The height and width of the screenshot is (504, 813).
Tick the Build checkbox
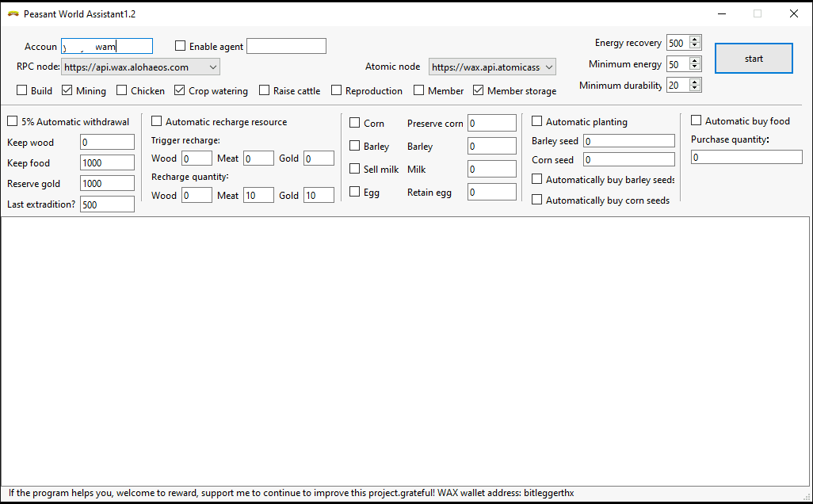click(21, 90)
